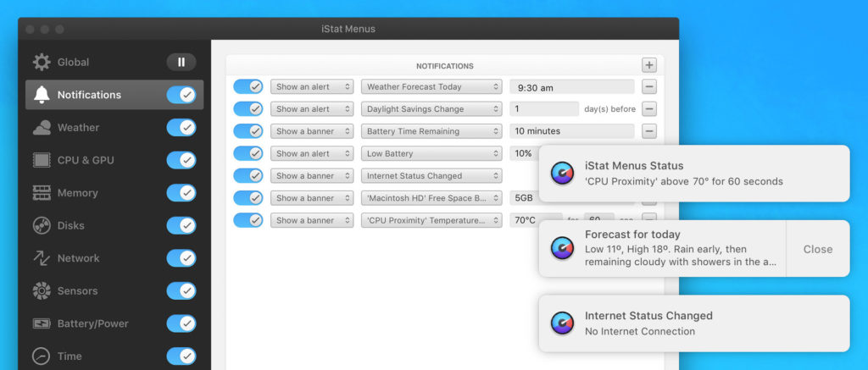Click the iStat Menus Status notification icon
This screenshot has height=370, width=868.
[x=562, y=173]
